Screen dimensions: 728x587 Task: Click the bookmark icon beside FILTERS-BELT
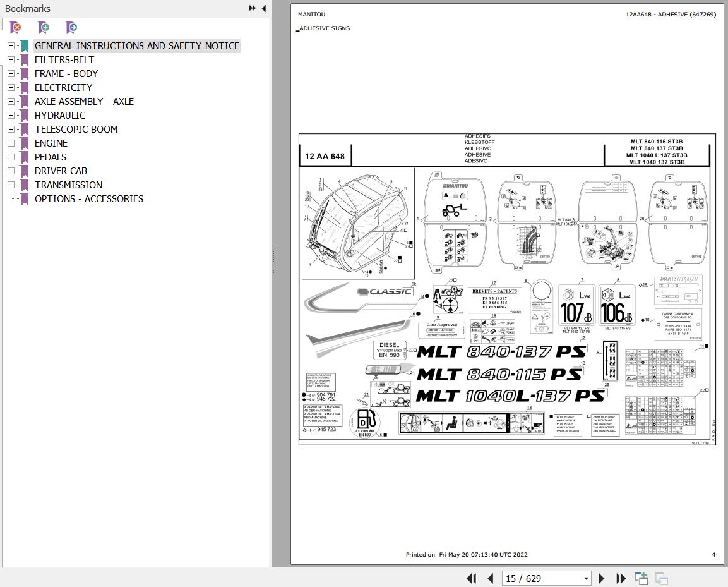25,60
